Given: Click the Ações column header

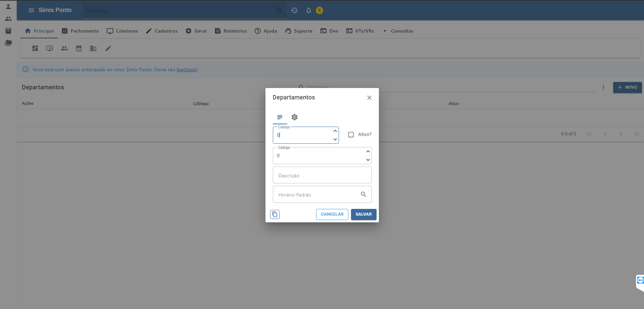Looking at the screenshot, I should [28, 103].
